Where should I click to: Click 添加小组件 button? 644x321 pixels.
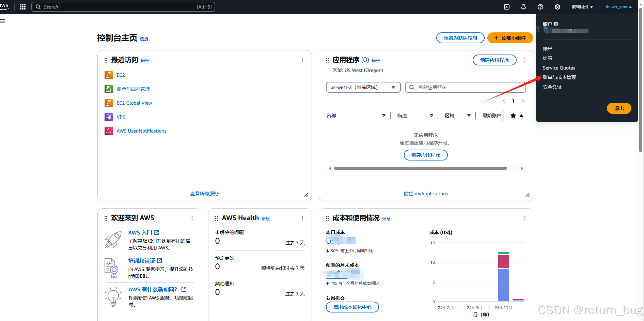coord(510,38)
